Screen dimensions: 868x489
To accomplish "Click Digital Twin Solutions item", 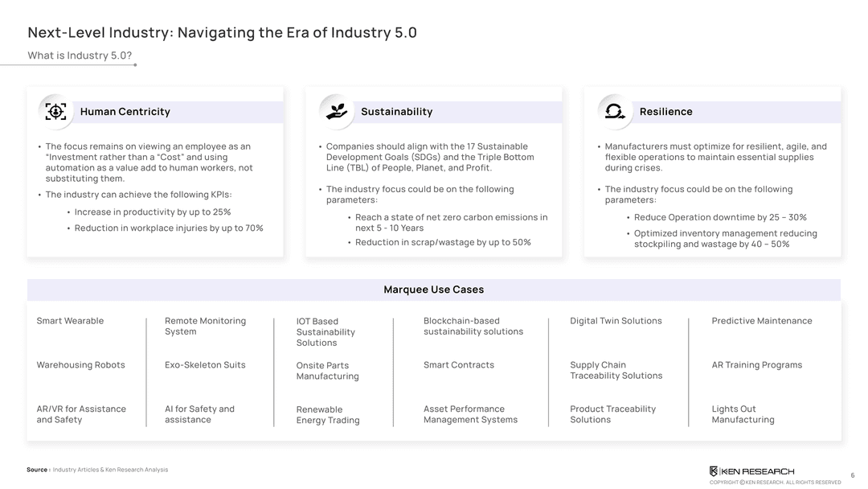I will tap(616, 321).
